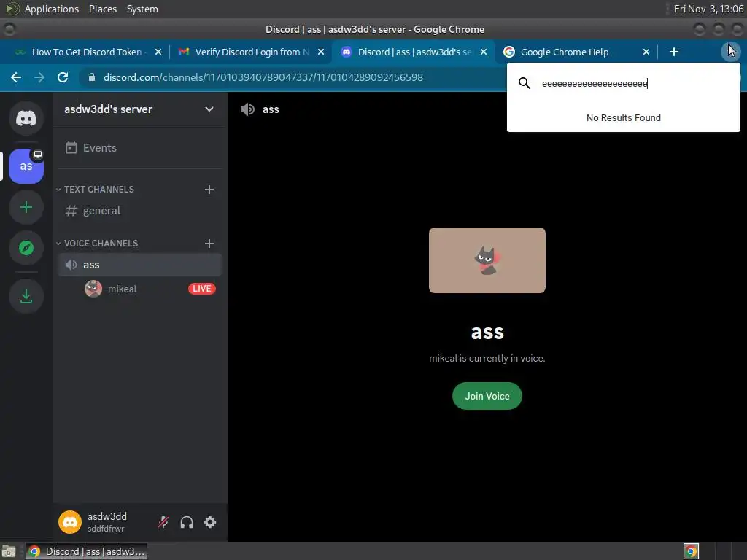This screenshot has height=560, width=747.
Task: Close the Google Chrome Help tab
Action: pyautogui.click(x=646, y=52)
